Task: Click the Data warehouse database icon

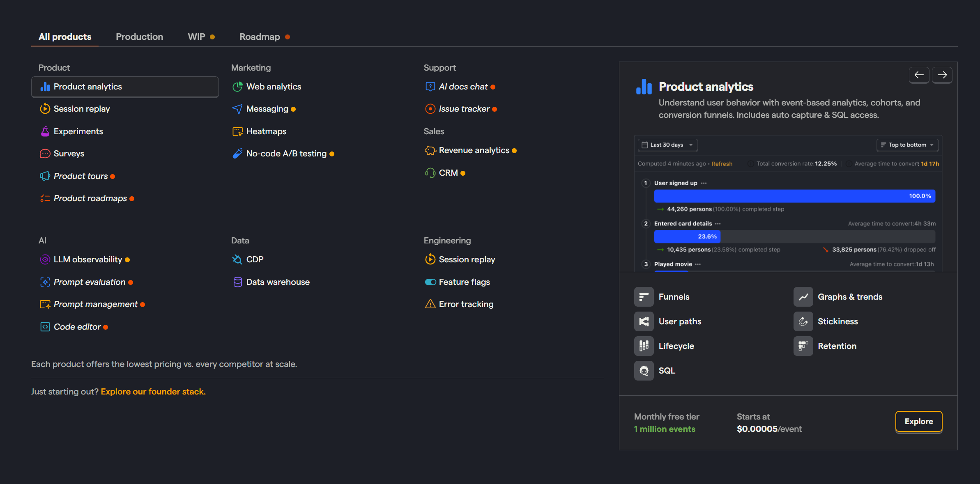Action: 237,282
